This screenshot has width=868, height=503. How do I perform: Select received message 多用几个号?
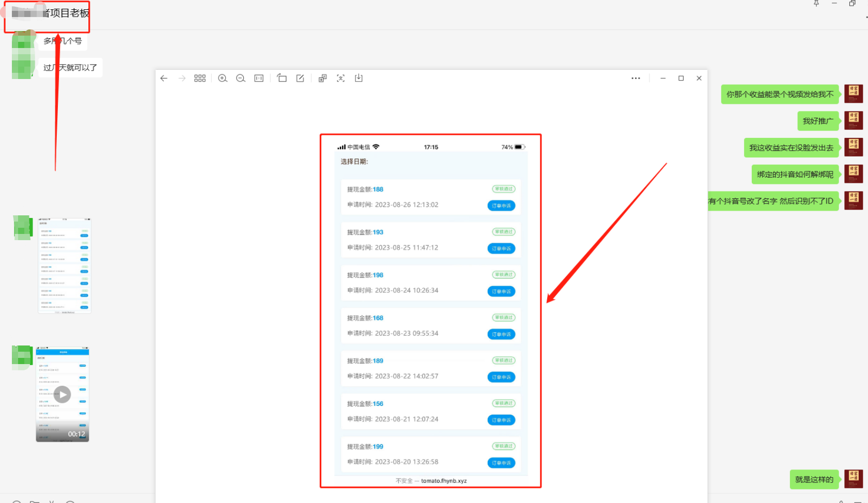coord(63,41)
